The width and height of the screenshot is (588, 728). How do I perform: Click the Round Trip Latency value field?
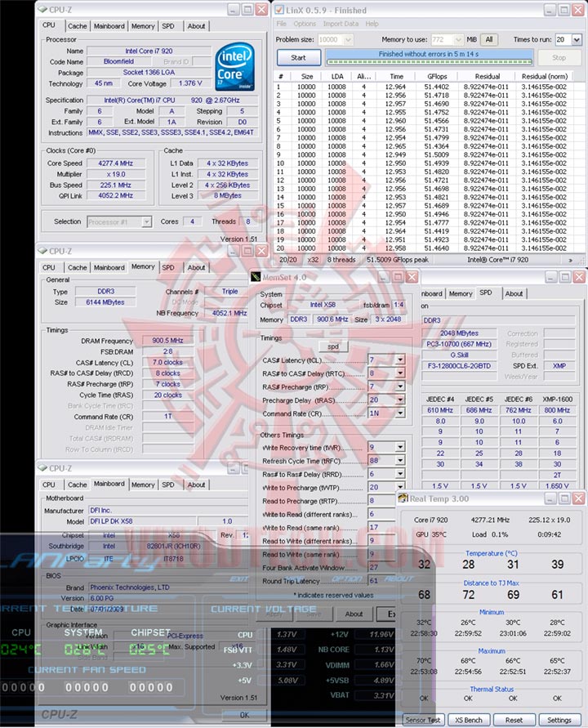(x=381, y=581)
